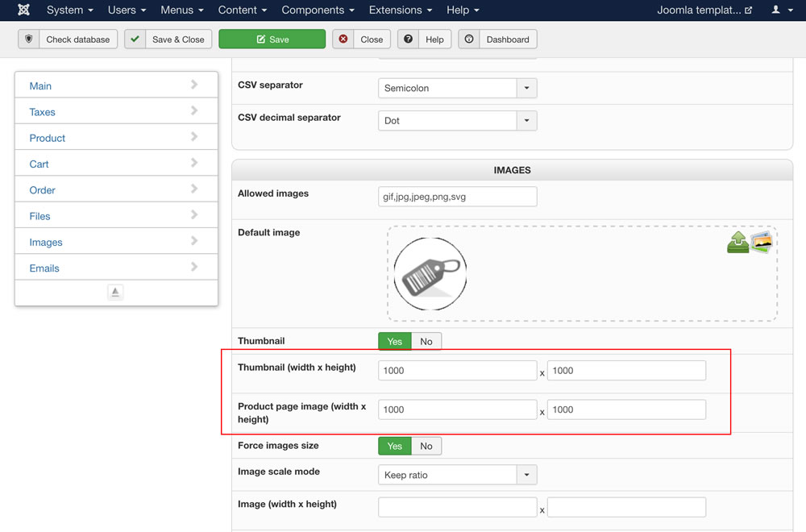The height and width of the screenshot is (532, 806).
Task: Open the CSV separator dropdown
Action: pos(526,89)
